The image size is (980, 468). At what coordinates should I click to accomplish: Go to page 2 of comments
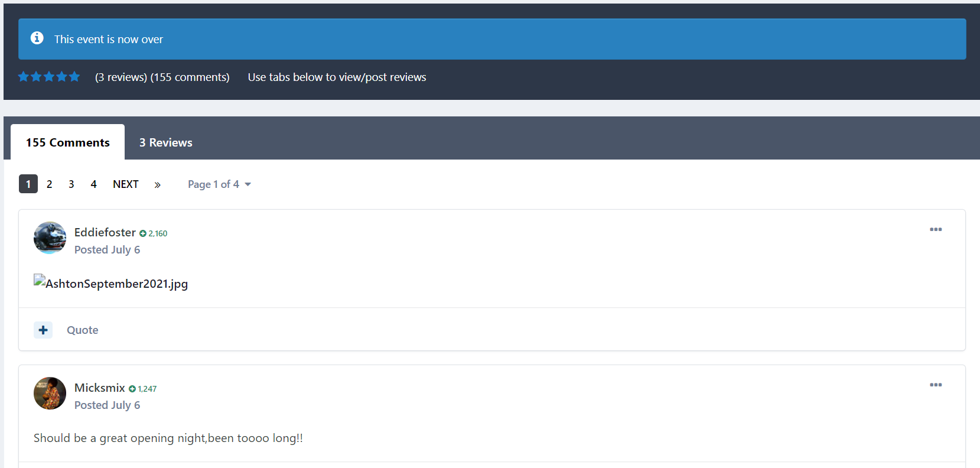click(50, 184)
